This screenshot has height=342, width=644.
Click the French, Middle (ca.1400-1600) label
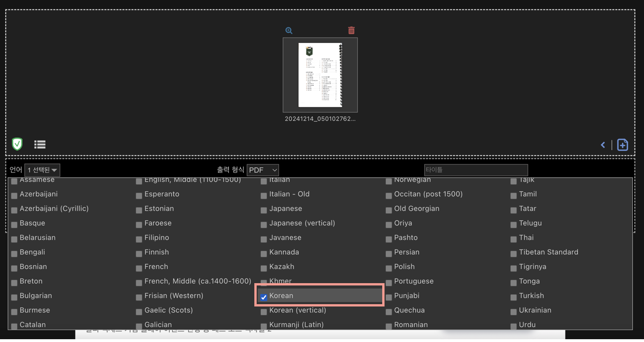coord(198,281)
